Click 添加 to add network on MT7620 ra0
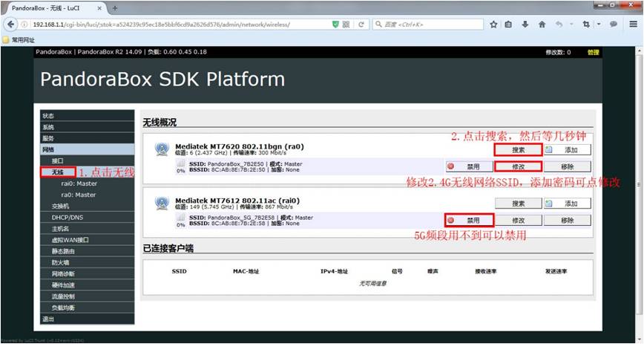 (568, 150)
